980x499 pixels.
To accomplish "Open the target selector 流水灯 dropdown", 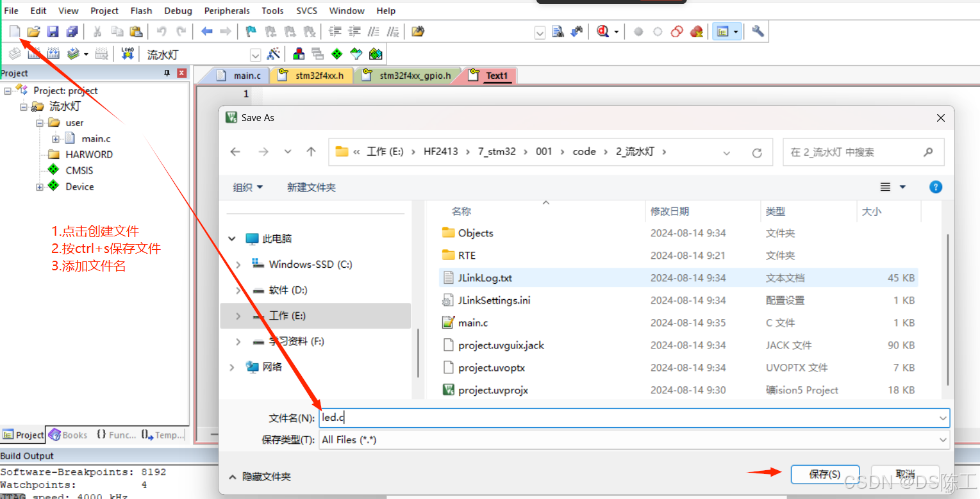I will [x=255, y=55].
